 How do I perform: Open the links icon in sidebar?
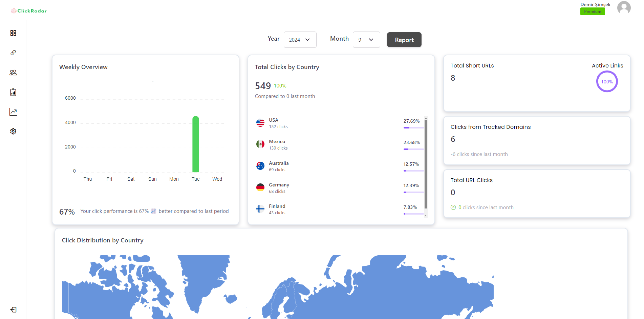[x=13, y=53]
